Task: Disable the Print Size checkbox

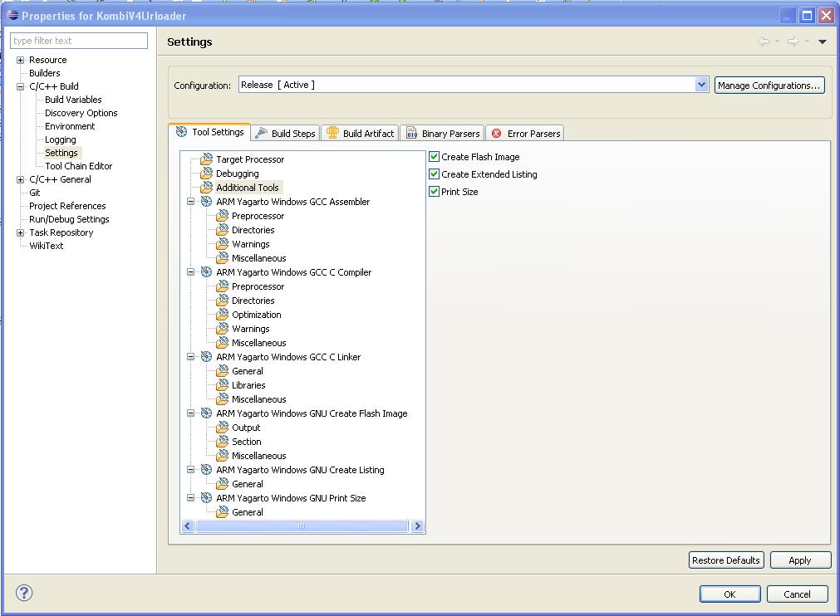Action: point(434,192)
